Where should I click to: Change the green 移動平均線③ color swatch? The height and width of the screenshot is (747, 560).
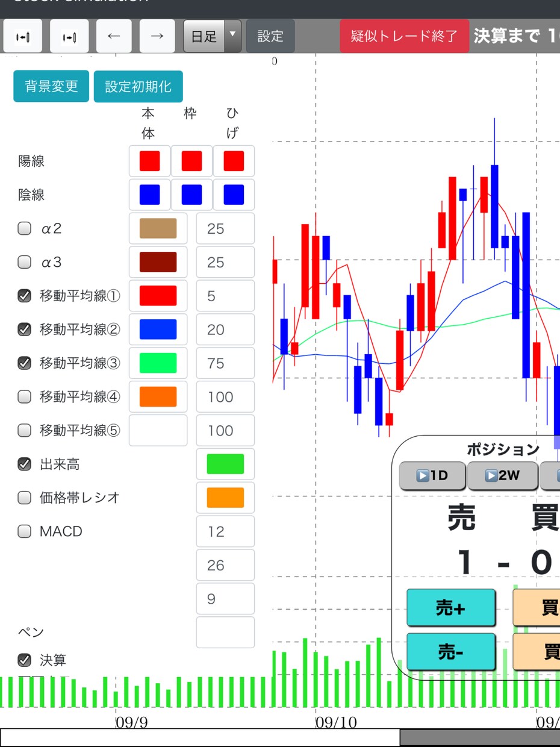pos(158,363)
